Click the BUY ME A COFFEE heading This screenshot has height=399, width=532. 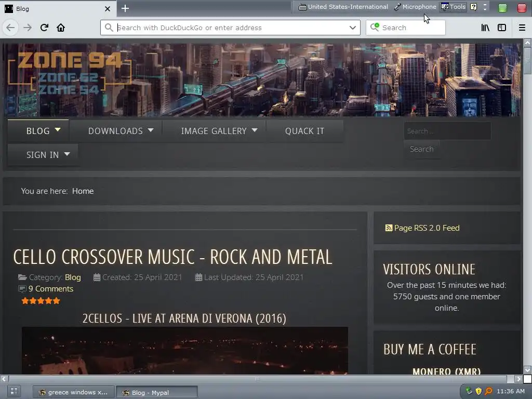[x=430, y=349]
